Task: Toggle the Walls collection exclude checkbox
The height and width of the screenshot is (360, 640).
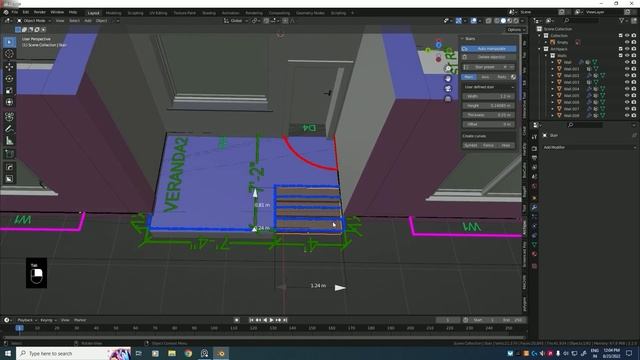Action: point(620,56)
